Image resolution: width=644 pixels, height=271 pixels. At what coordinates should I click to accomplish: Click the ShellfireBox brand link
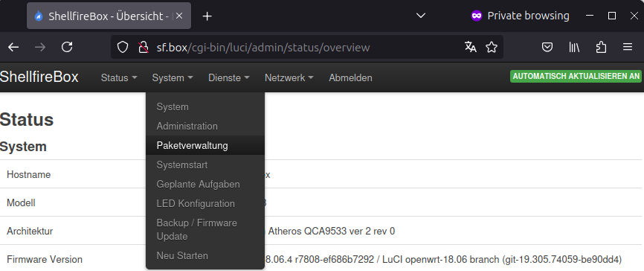(39, 77)
